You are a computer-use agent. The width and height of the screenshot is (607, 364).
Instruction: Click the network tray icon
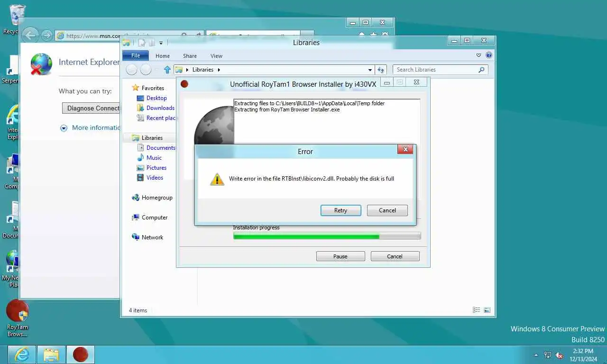point(548,355)
